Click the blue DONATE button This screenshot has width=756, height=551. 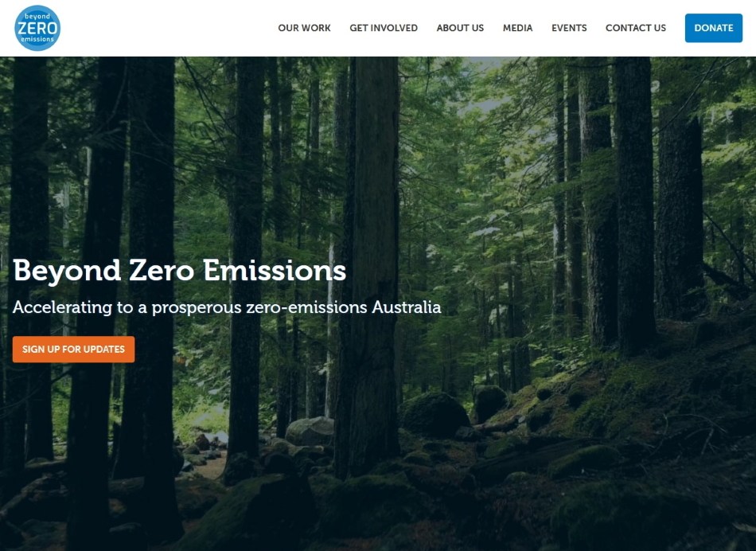point(714,28)
